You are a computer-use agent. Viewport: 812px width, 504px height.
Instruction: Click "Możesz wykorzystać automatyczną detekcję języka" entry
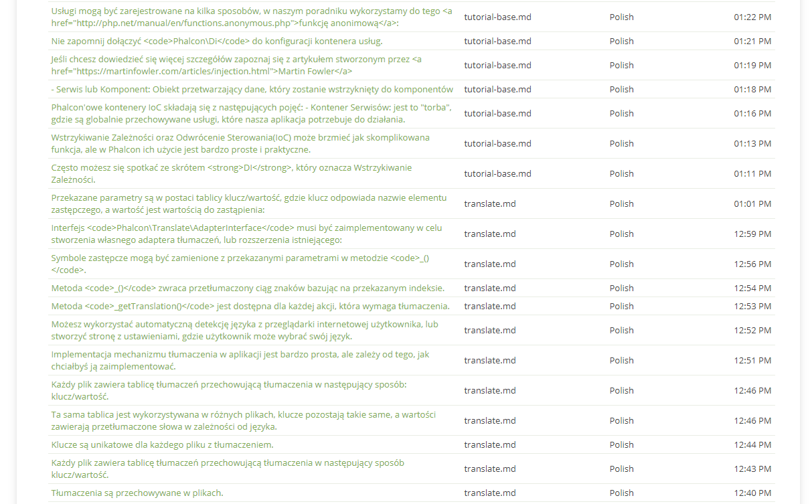[x=245, y=330]
